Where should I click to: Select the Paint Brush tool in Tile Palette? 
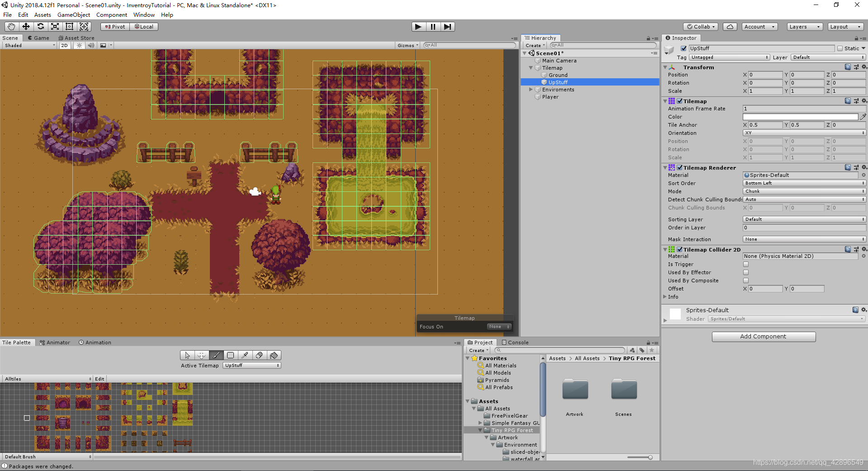pos(216,355)
